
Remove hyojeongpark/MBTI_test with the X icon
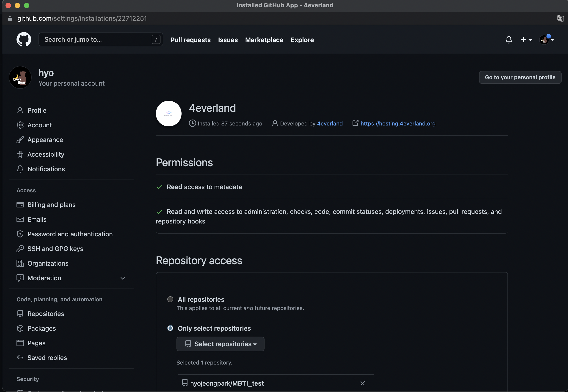tap(362, 383)
